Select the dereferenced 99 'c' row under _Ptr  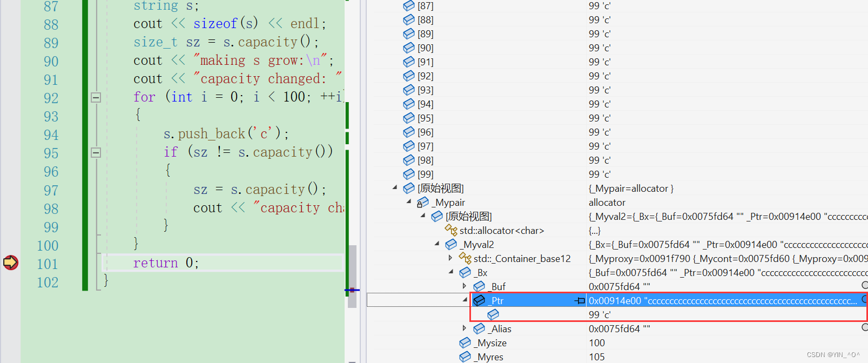[x=617, y=314]
